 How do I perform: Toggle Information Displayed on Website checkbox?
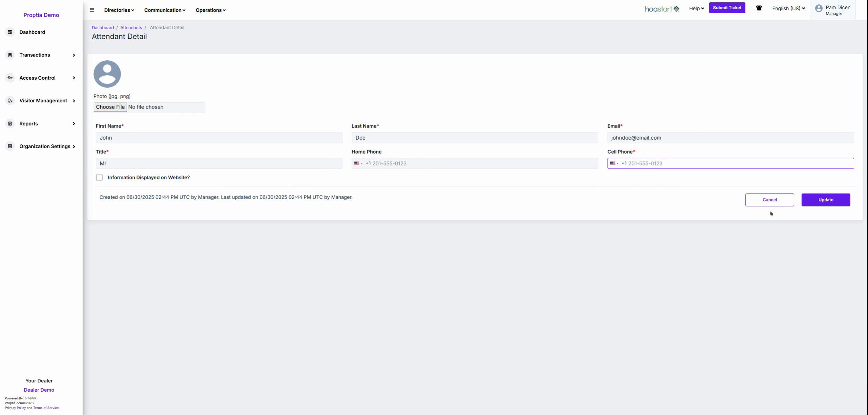(99, 177)
